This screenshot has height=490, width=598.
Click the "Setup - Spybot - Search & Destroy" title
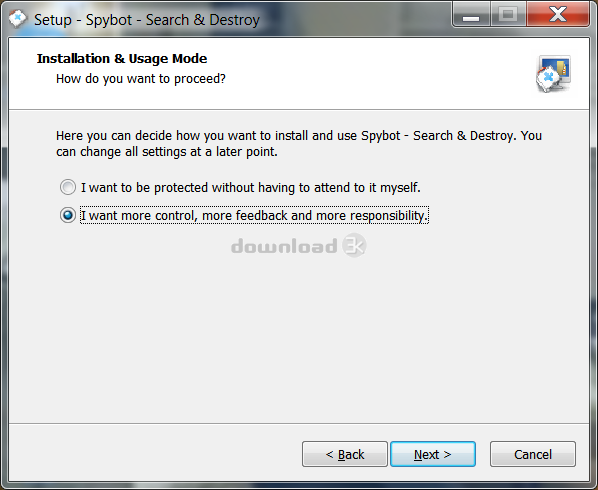147,20
